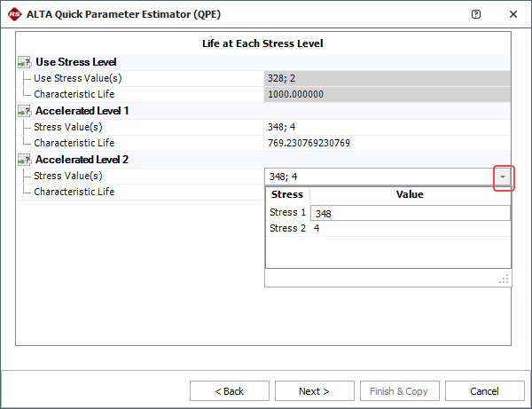Click the Stress column header
The width and height of the screenshot is (532, 409).
click(x=286, y=194)
